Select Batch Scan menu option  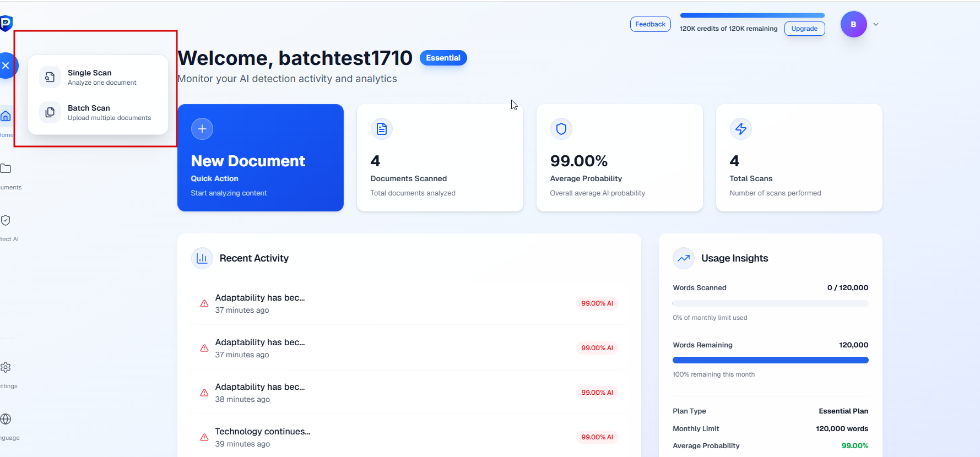98,112
